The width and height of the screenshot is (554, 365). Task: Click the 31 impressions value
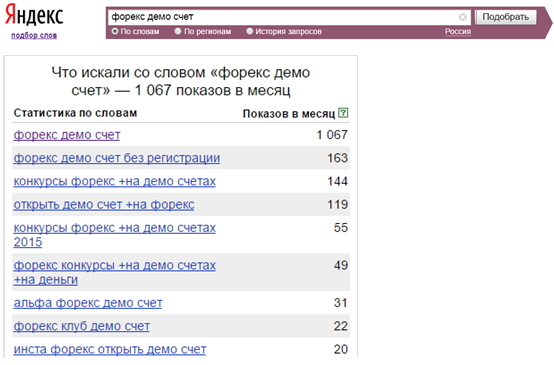[x=341, y=303]
